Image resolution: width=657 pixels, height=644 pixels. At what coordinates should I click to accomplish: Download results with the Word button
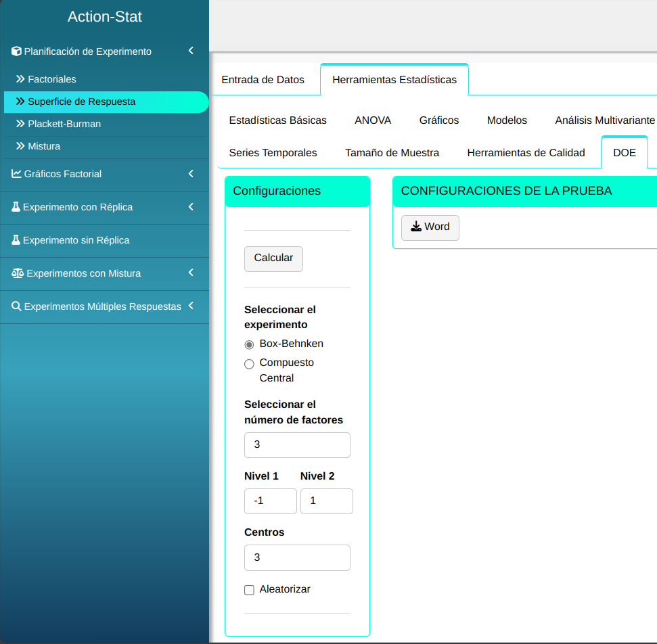tap(430, 227)
